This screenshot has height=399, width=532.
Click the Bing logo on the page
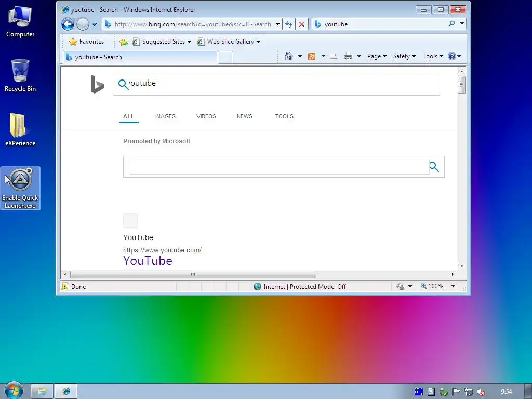click(97, 84)
